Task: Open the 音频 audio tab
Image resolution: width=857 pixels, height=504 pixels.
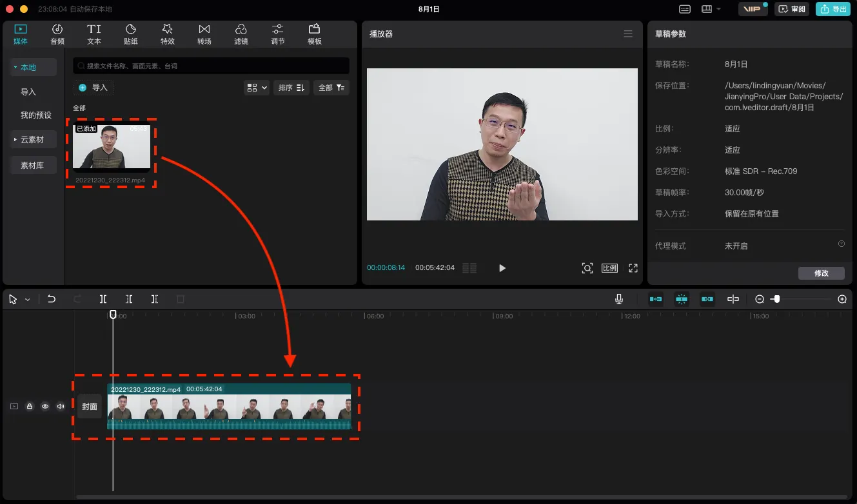Action: (57, 34)
